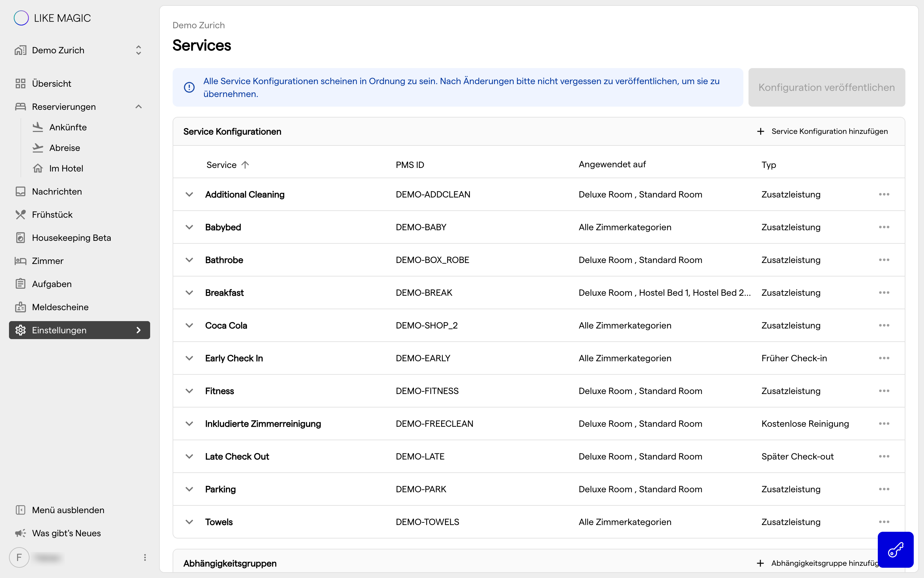924x578 pixels.
Task: Open actions menu for Fitness
Action: 884,391
